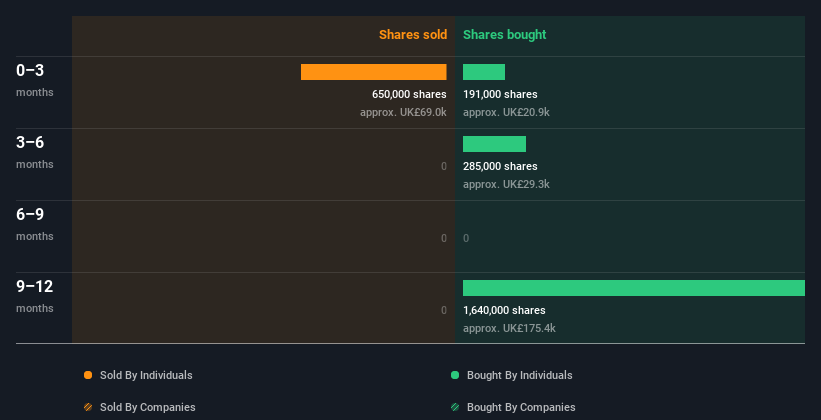
Task: Click the striped Sold By Companies legend icon
Action: coord(88,407)
